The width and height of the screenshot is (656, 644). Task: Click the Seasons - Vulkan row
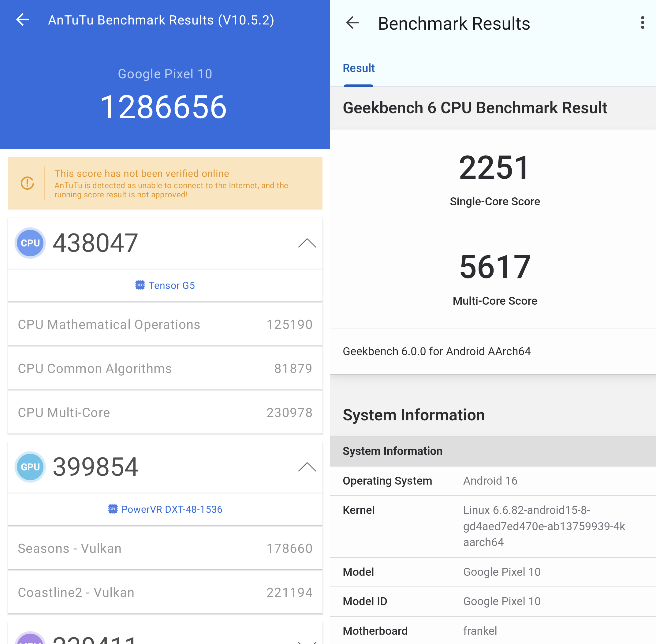tap(165, 549)
